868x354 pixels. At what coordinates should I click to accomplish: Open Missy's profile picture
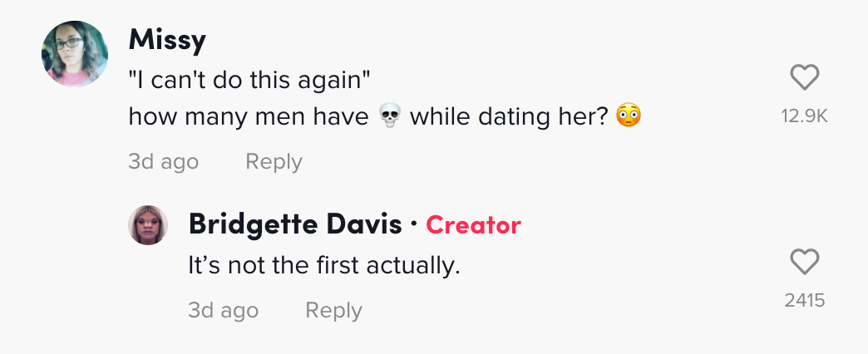coord(75,54)
